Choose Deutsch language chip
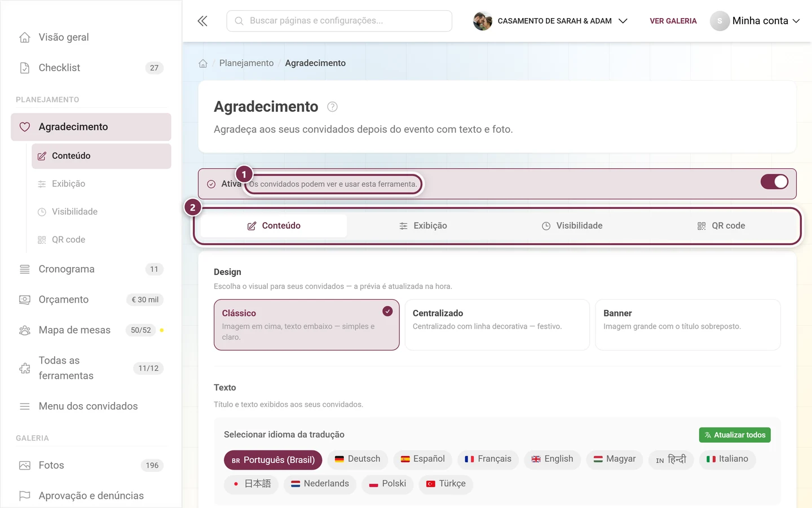The image size is (812, 508). pos(358,459)
